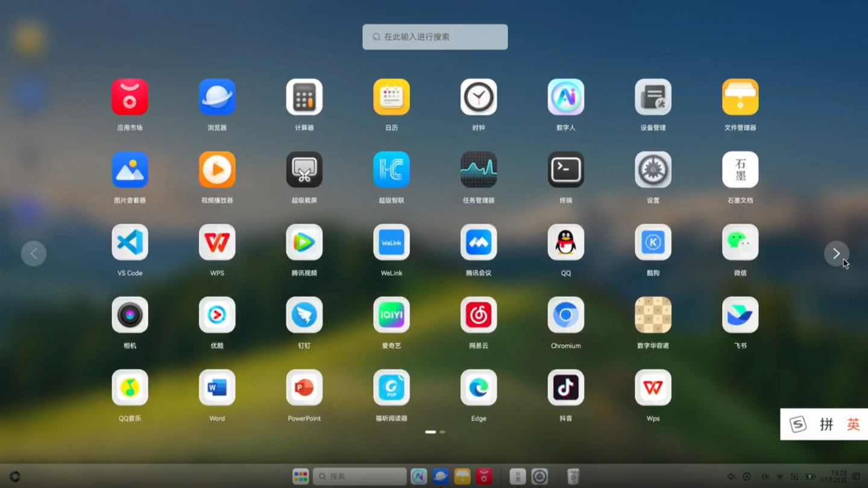
Task: Open the 应用市场 app store icon
Action: click(x=130, y=97)
